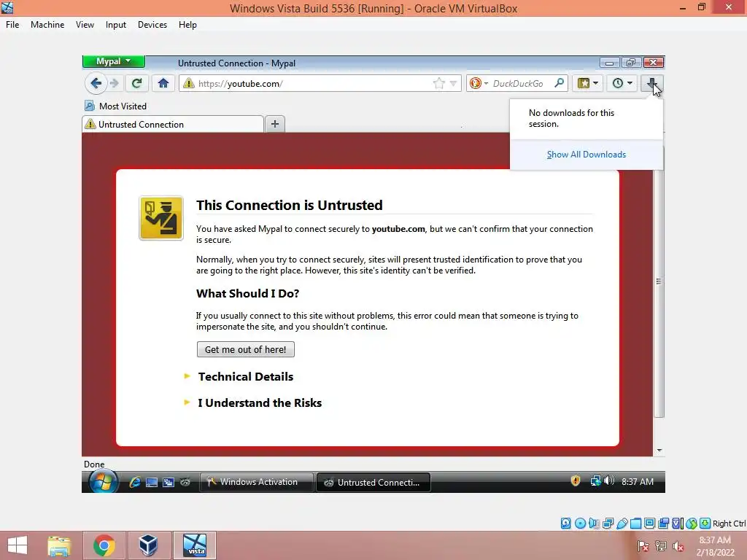Viewport: 747px width, 560px height.
Task: Click the VirtualBox USB devices status icon
Action: pos(622,524)
